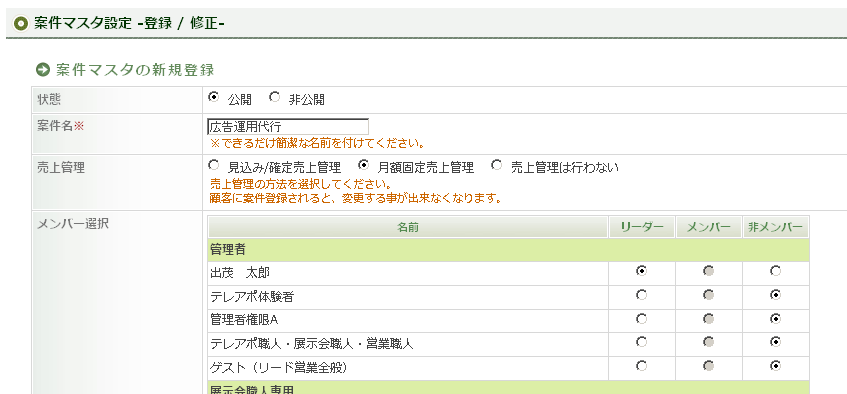Click the circle icon beside 案件マスタ設定 header
Screen dimensions: 847x394
pos(21,23)
